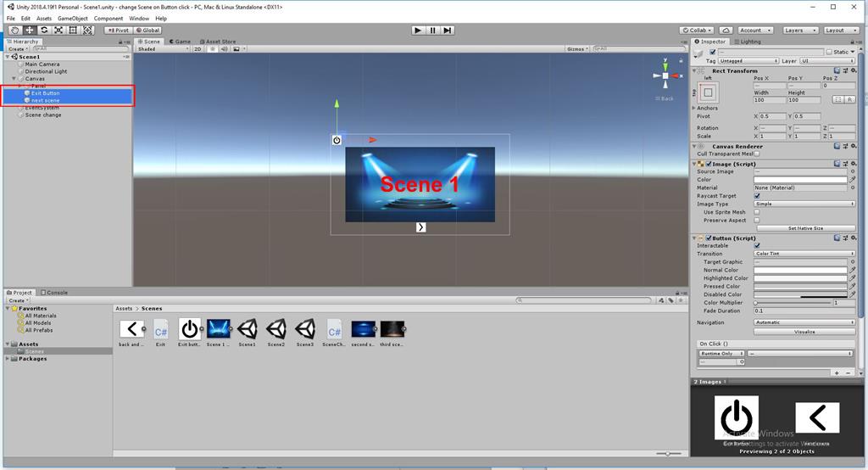Open the anchor presets box in Rect Transform
Image resolution: width=868 pixels, height=470 pixels.
click(708, 92)
